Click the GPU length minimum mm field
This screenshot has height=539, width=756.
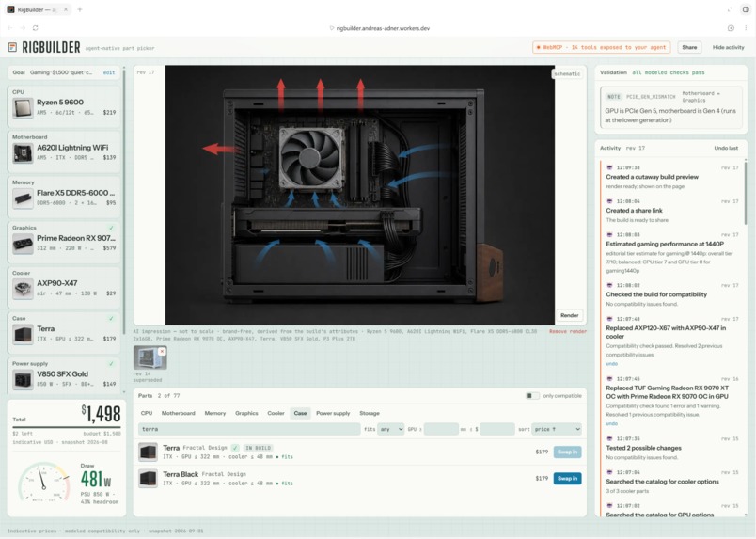pos(441,429)
